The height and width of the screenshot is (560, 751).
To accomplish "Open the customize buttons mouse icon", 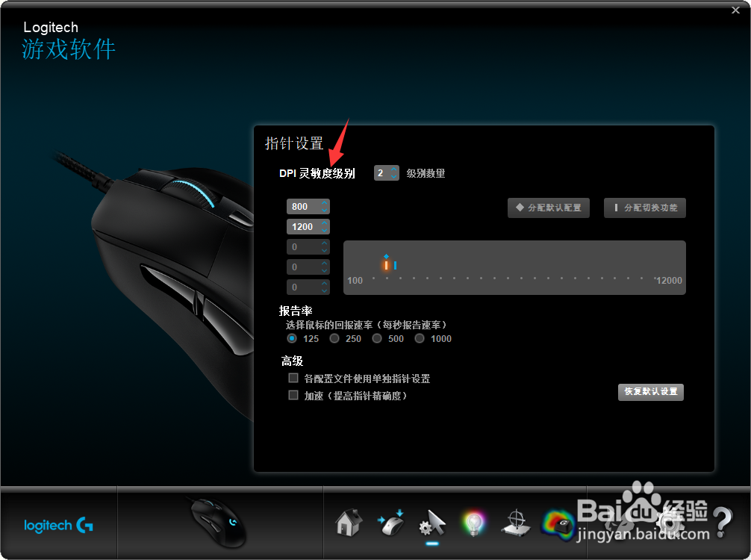I will tap(391, 523).
